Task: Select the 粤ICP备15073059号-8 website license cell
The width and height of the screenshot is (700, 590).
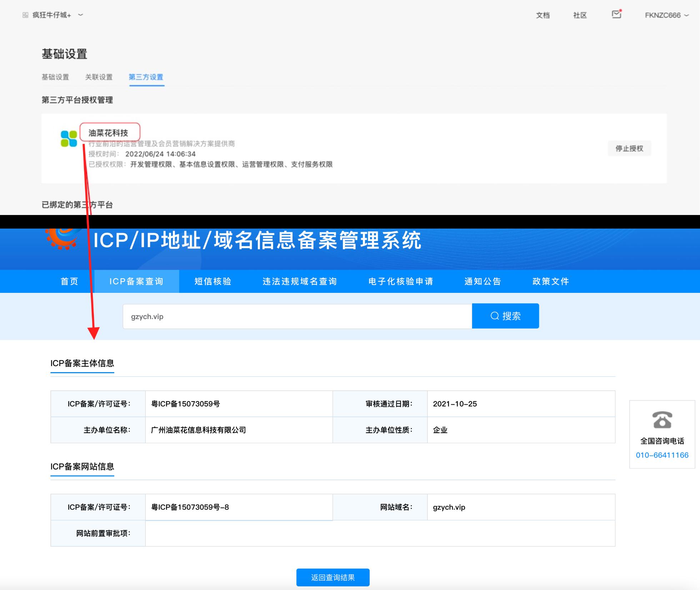Action: point(239,507)
